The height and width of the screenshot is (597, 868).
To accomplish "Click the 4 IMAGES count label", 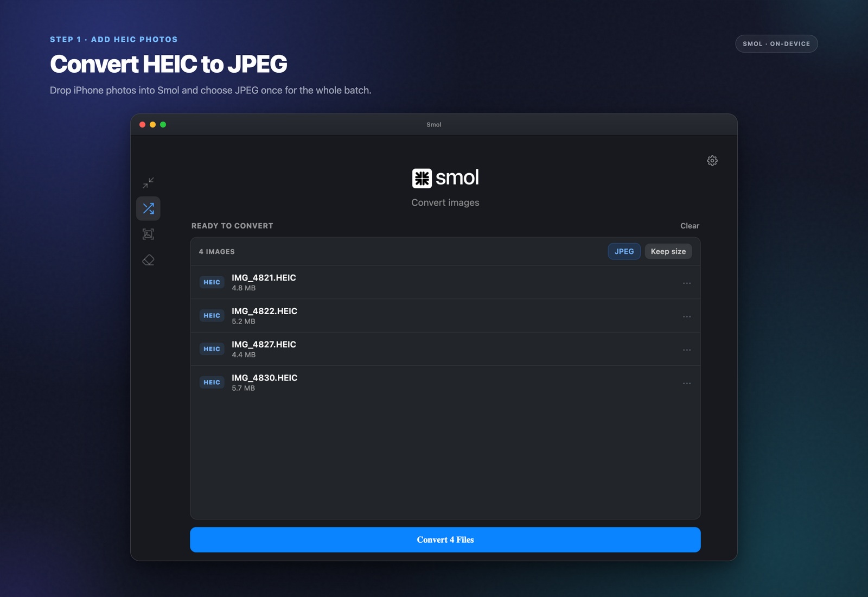I will (216, 252).
